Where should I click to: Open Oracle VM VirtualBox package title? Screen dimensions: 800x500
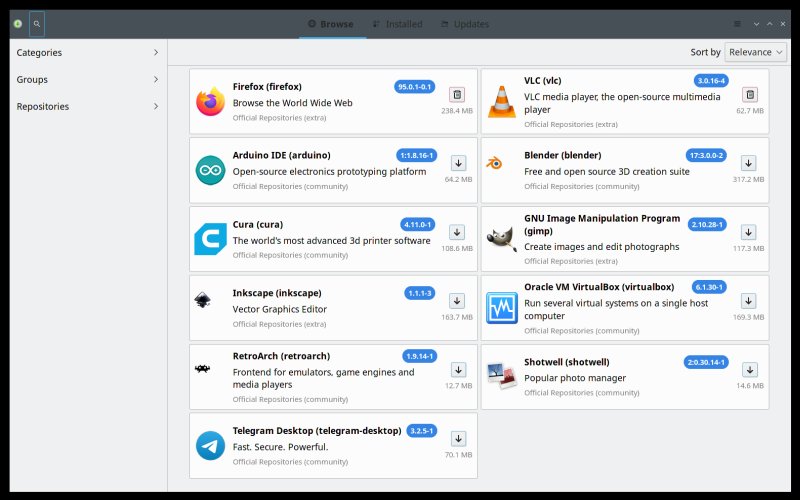tap(599, 287)
